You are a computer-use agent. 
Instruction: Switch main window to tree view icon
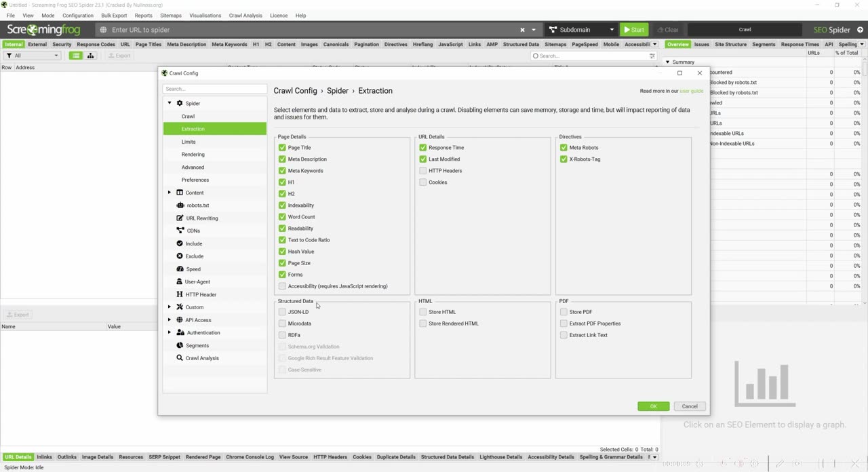(90, 56)
